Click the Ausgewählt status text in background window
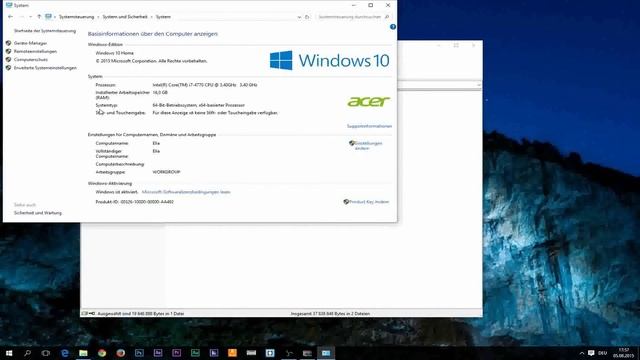This screenshot has width=640, height=360. 141,314
